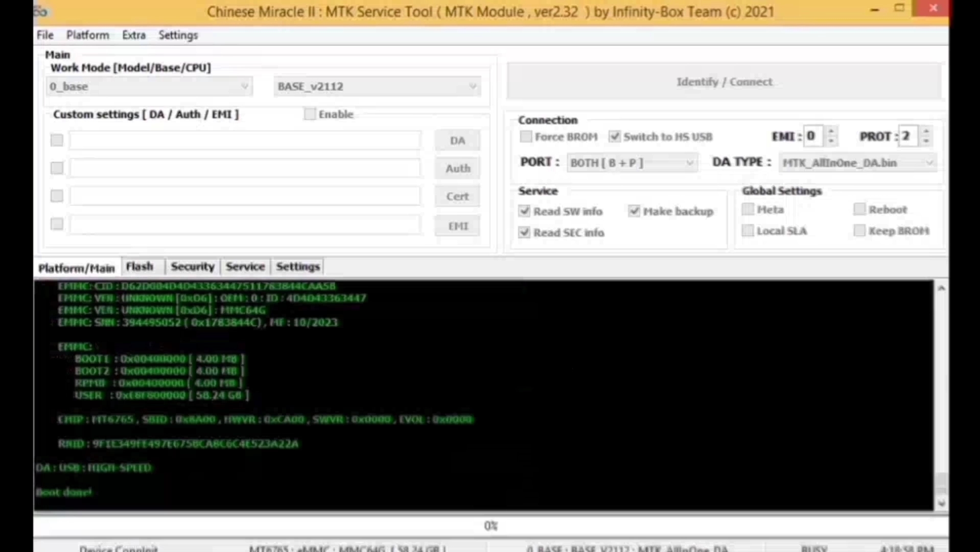The image size is (980, 552).
Task: Decrease the EMI value with down arrow
Action: [831, 141]
